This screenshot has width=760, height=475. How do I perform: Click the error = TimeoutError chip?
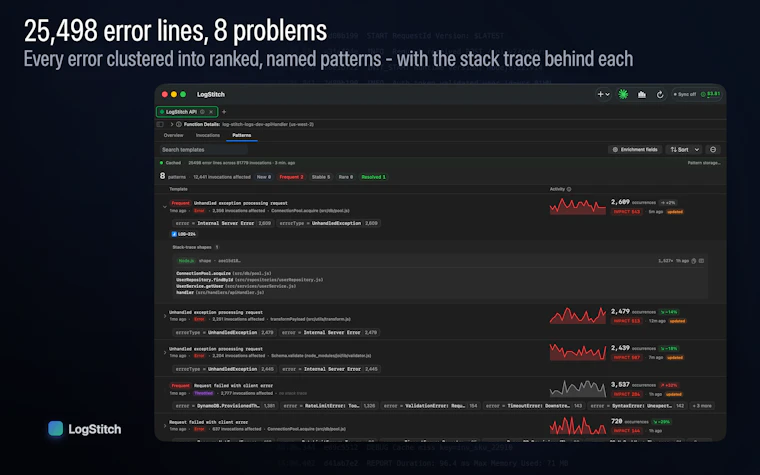tap(534, 406)
